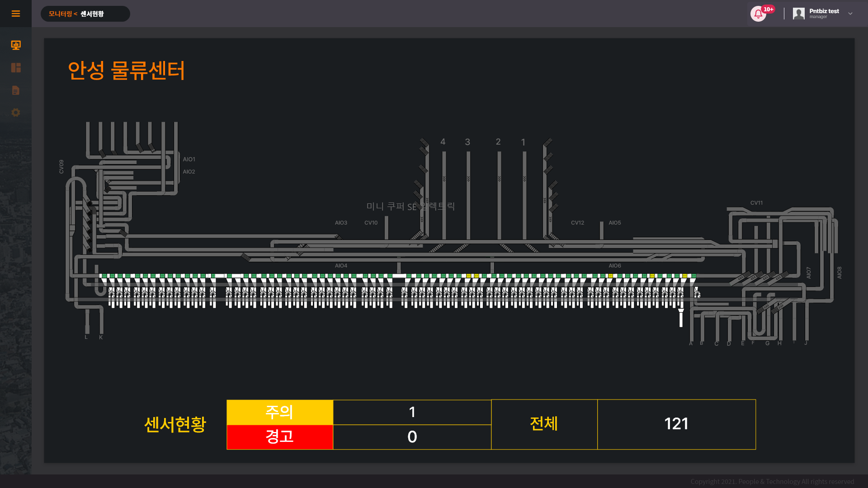
Task: Open the hamburger menu
Action: click(16, 14)
